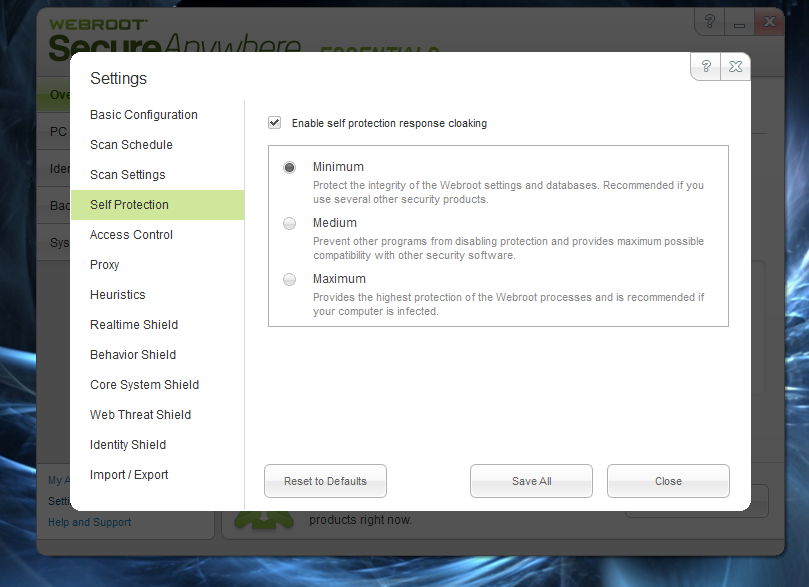
Task: Select the Maximum protection radio button
Action: (289, 280)
